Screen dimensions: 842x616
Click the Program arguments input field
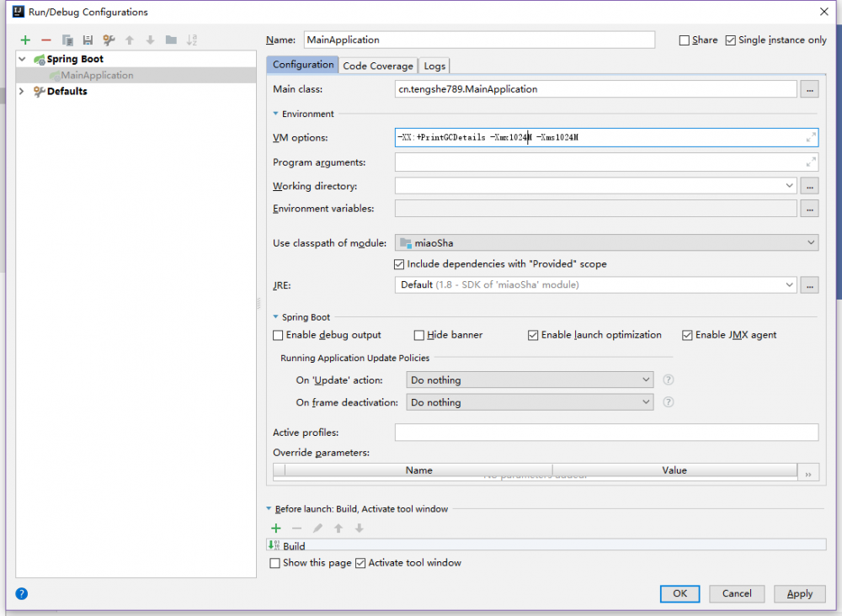coord(598,162)
